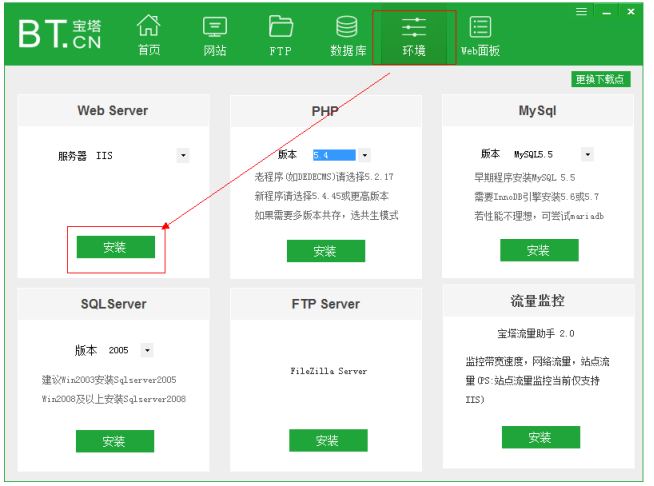This screenshot has width=654, height=486.
Task: Click the 新程序请选择5.4.45或更高版本 hint
Action: [322, 196]
